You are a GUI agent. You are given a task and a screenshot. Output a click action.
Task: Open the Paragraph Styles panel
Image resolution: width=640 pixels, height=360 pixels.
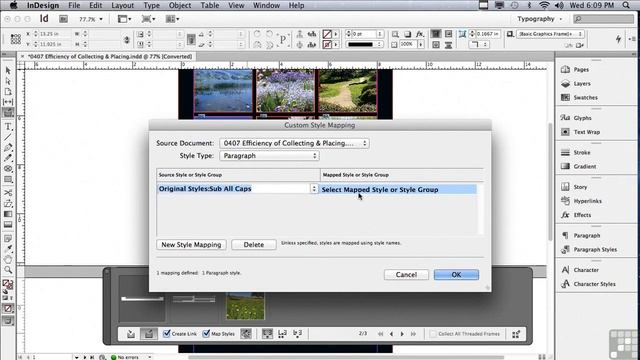tap(589, 249)
